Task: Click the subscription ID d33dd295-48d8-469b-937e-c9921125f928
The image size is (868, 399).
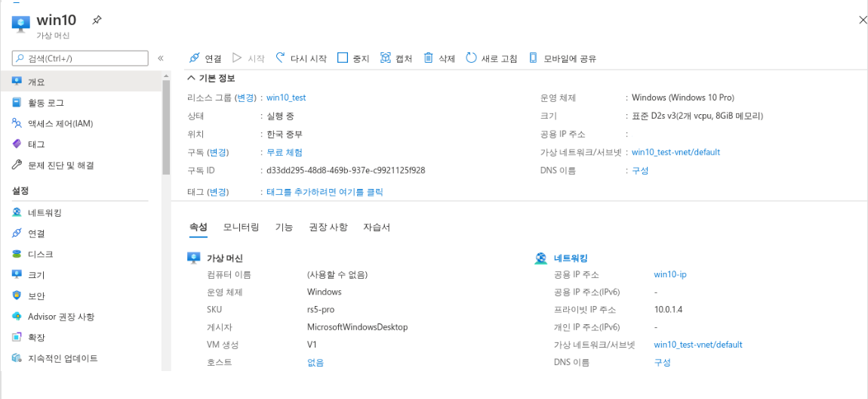Action: [346, 170]
